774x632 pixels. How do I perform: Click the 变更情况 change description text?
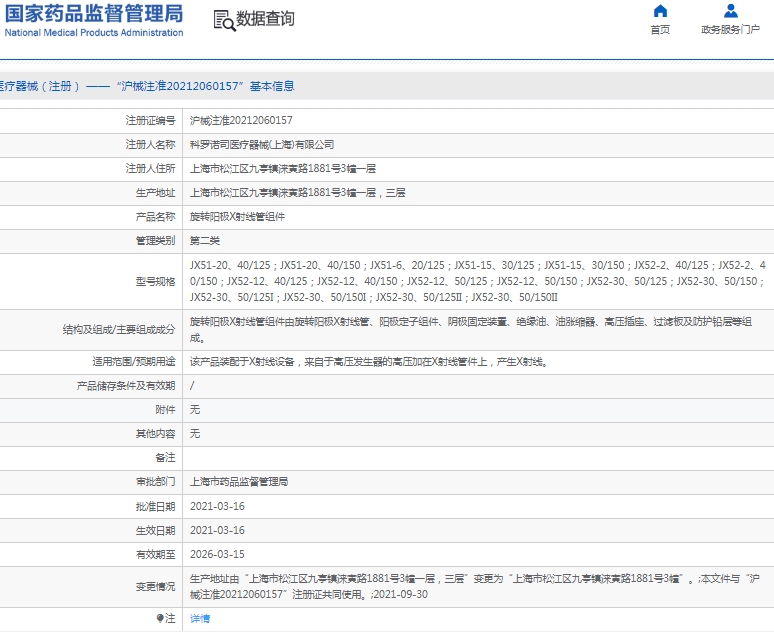[475, 587]
